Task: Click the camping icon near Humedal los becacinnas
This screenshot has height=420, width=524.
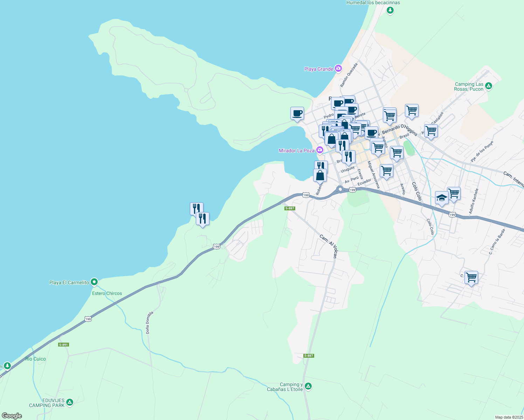Action: pyautogui.click(x=390, y=10)
